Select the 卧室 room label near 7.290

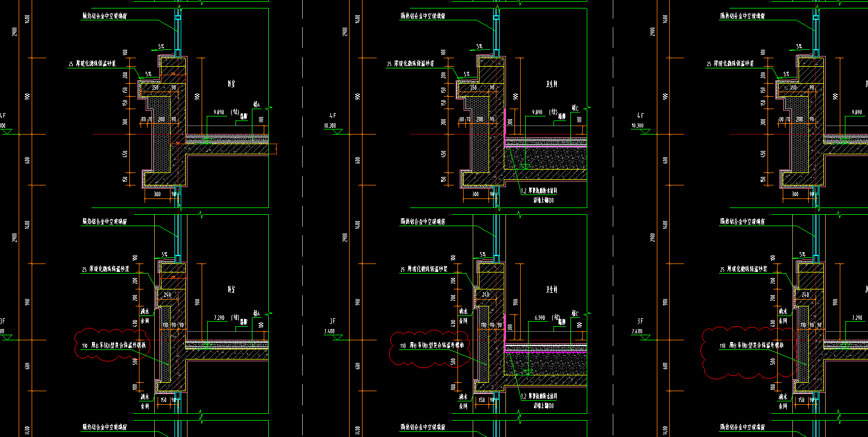231,289
